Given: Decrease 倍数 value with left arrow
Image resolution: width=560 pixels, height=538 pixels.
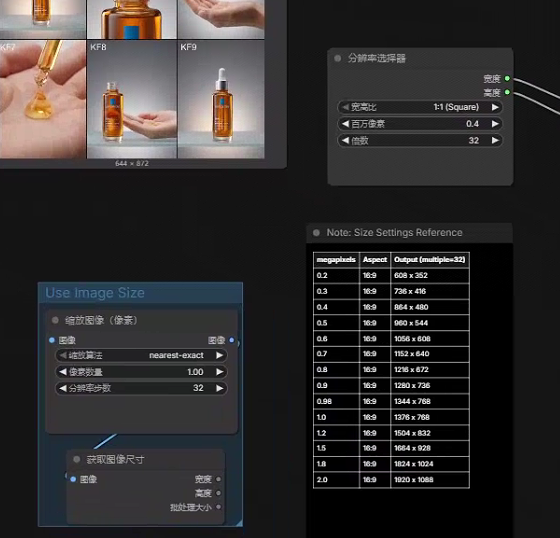Looking at the screenshot, I should [345, 140].
